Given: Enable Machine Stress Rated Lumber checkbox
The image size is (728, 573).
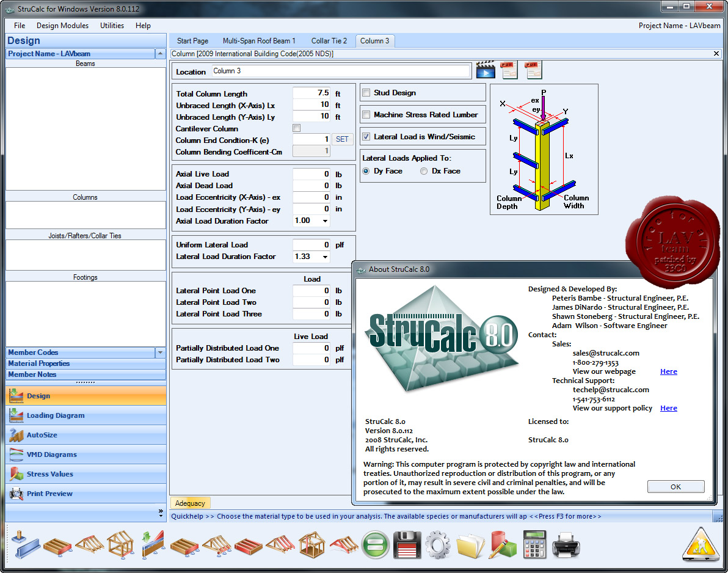Looking at the screenshot, I should pos(366,114).
